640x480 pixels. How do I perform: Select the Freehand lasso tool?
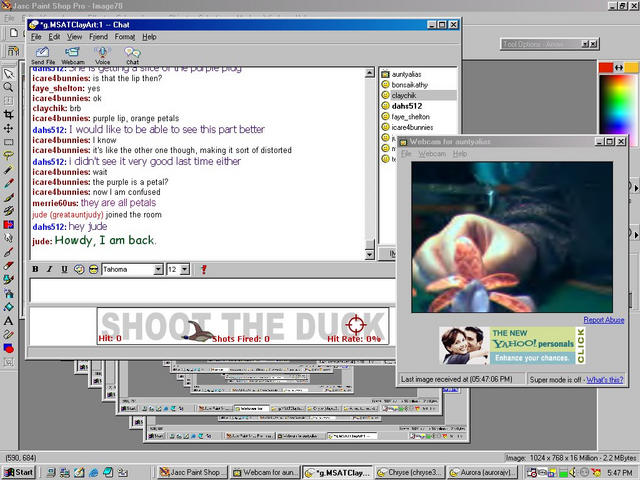pos(8,156)
